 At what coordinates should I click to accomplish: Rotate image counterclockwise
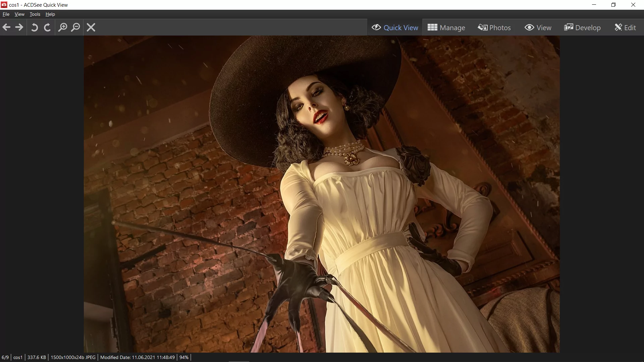point(34,27)
